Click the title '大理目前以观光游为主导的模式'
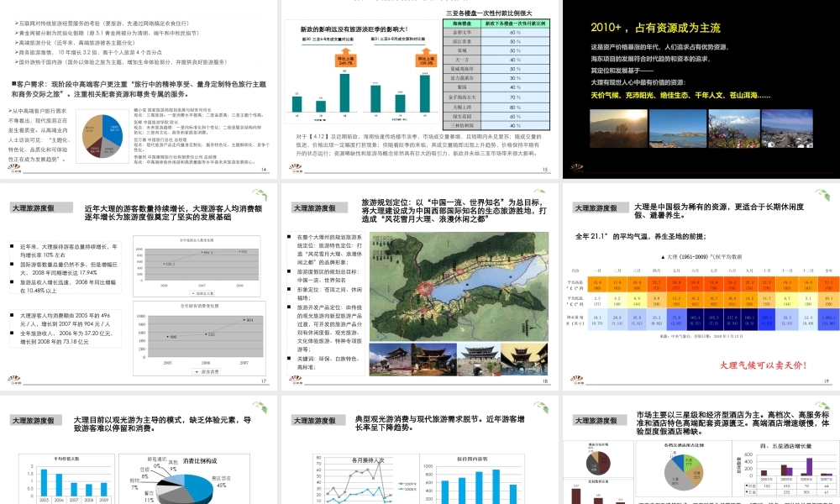Image resolution: width=840 pixels, height=504 pixels. coord(162,423)
